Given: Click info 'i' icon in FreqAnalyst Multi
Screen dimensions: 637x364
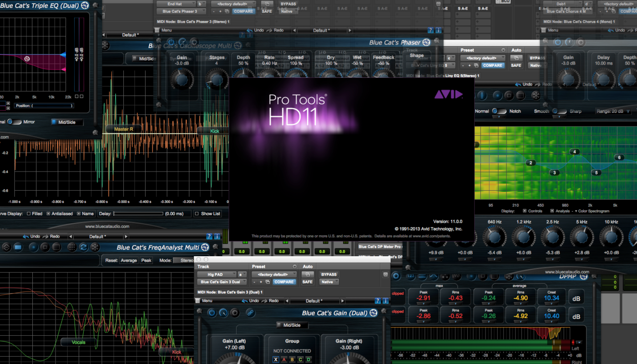Looking at the screenshot, I should click(217, 237).
